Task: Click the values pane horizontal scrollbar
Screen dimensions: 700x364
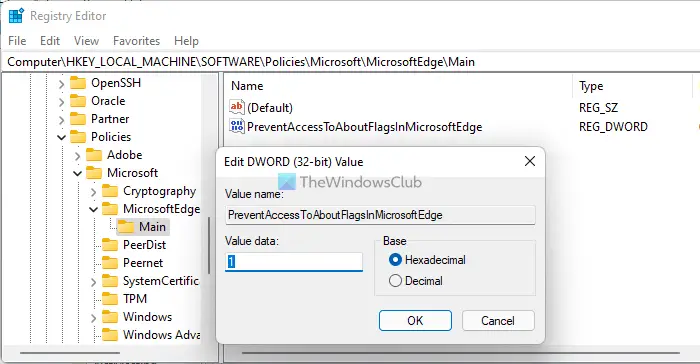Action: pyautogui.click(x=460, y=353)
